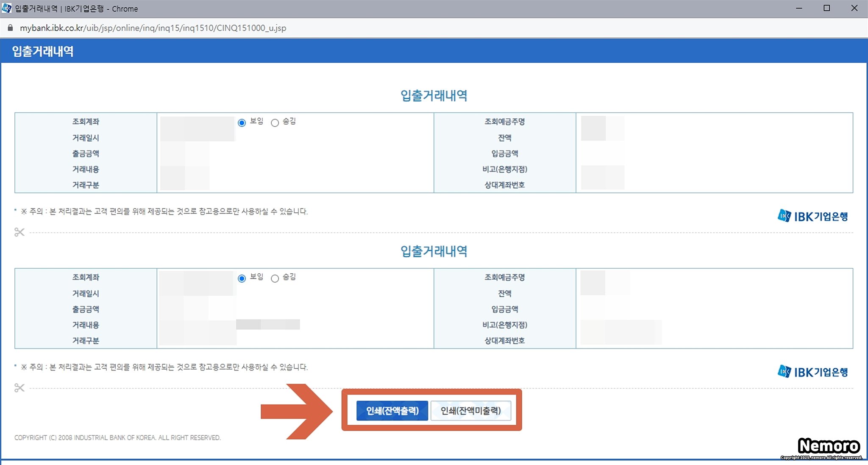
Task: Click first receipt's 입출거래내역 title
Action: click(434, 95)
